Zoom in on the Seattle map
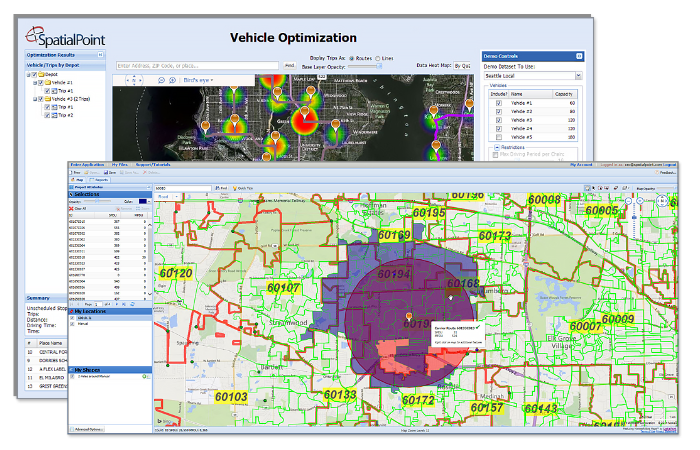The height and width of the screenshot is (450, 700). click(172, 80)
